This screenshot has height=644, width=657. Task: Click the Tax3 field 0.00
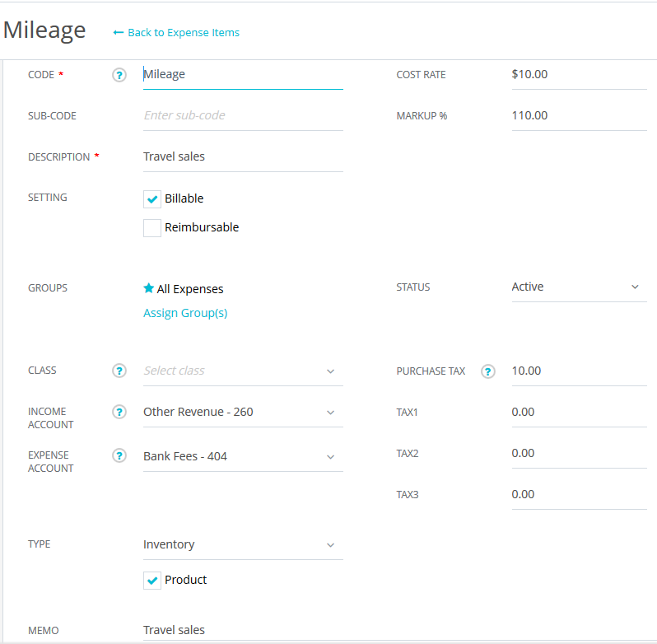click(579, 495)
